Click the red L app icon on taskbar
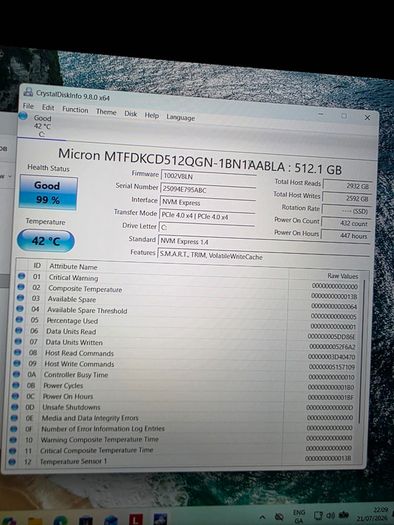This screenshot has height=525, width=394. coord(136,519)
